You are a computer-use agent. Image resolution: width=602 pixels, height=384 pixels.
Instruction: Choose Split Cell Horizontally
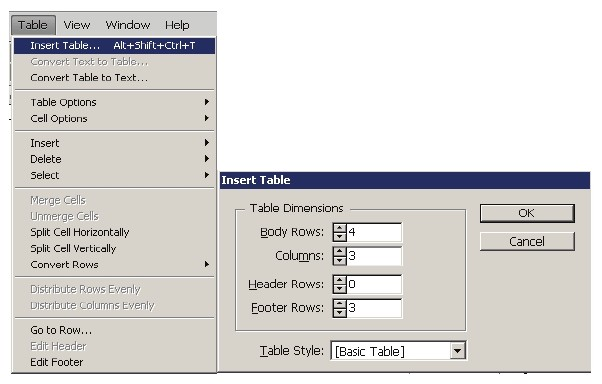click(114, 233)
